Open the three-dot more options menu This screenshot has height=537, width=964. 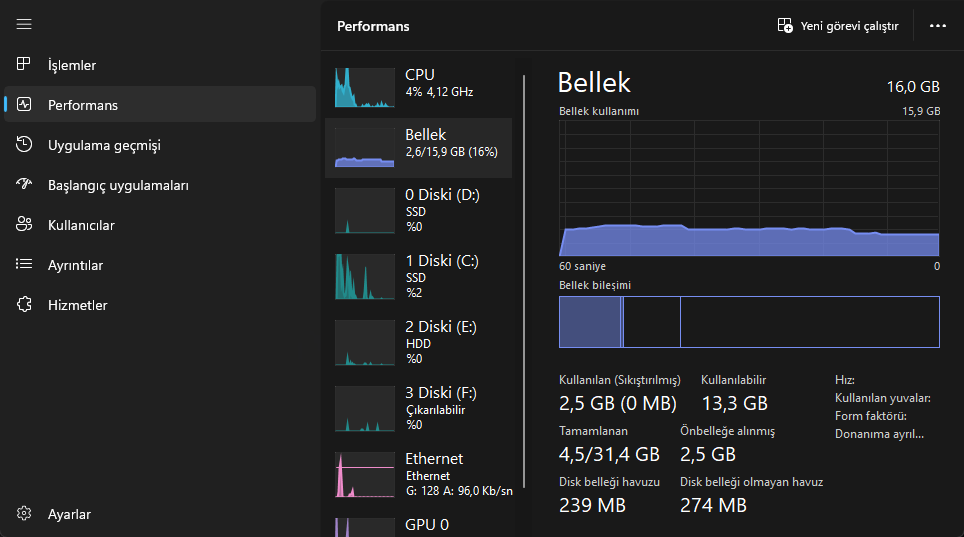click(937, 26)
